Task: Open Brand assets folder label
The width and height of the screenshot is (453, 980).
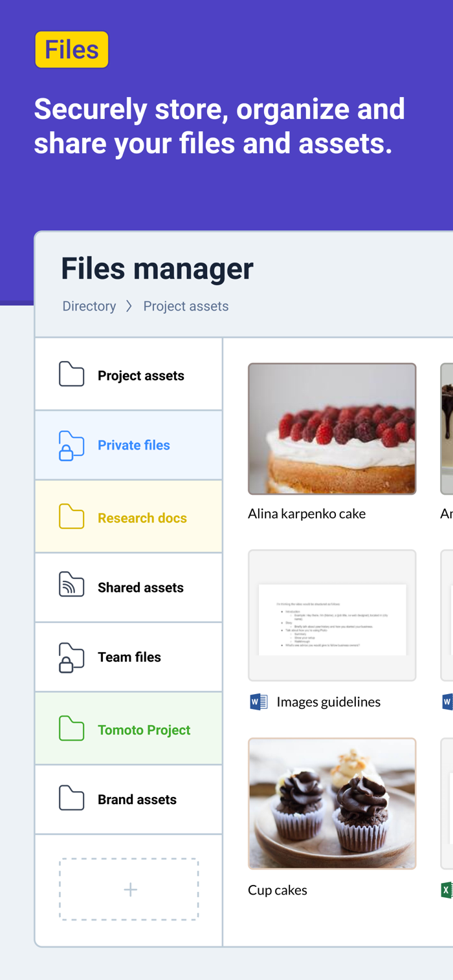Action: [x=137, y=800]
